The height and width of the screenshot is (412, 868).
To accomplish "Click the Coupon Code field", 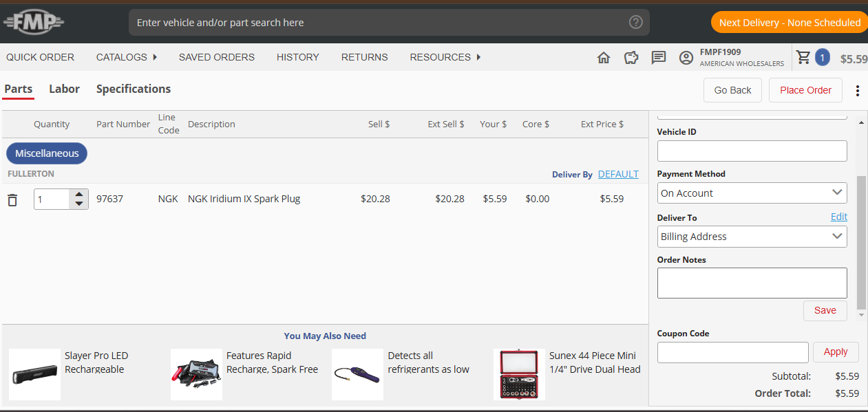I will pyautogui.click(x=732, y=352).
